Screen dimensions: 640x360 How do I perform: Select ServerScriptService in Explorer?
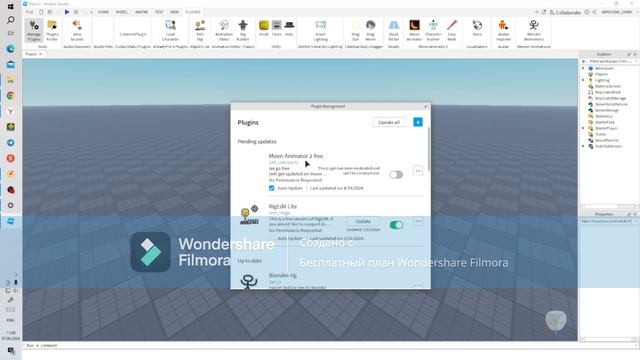[x=611, y=104]
